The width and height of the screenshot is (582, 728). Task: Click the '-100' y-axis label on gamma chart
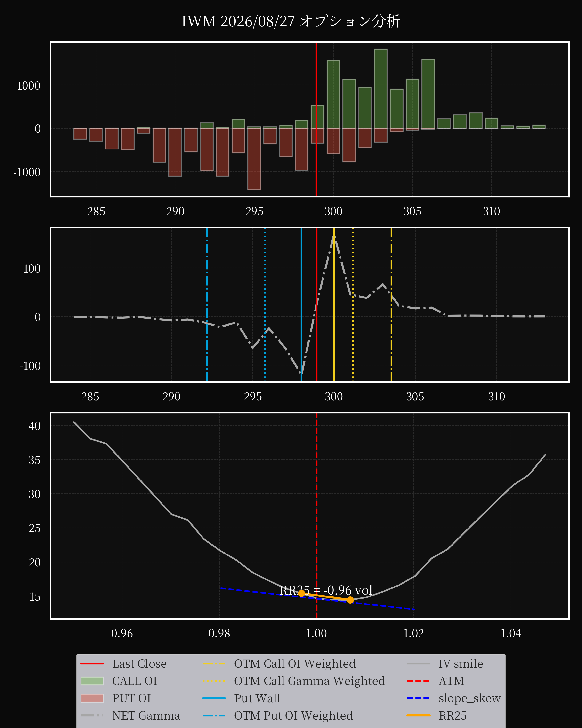click(x=30, y=366)
